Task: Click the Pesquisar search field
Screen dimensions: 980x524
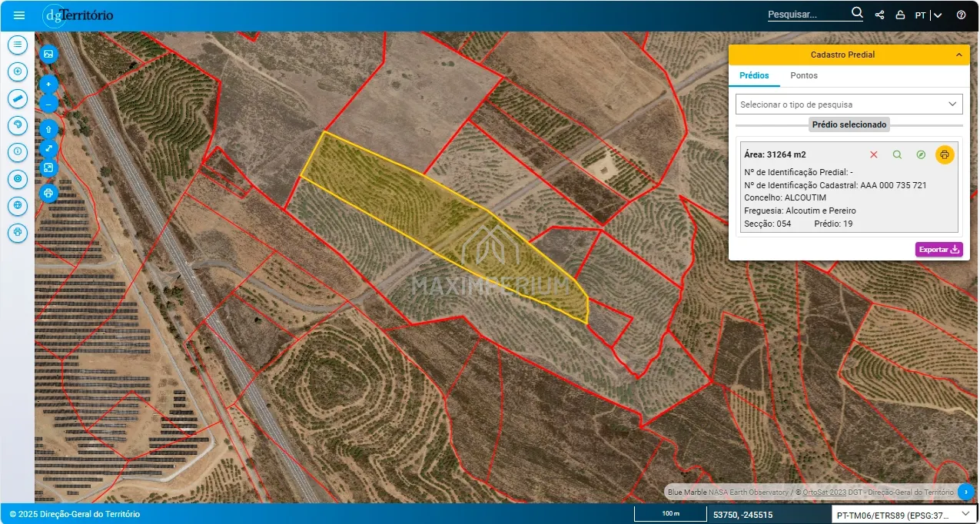Action: pos(807,15)
